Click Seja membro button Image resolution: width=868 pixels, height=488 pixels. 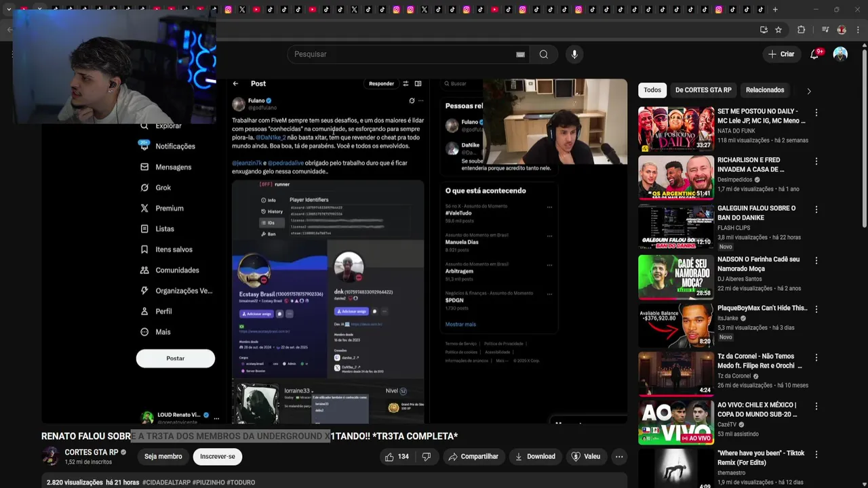163,457
